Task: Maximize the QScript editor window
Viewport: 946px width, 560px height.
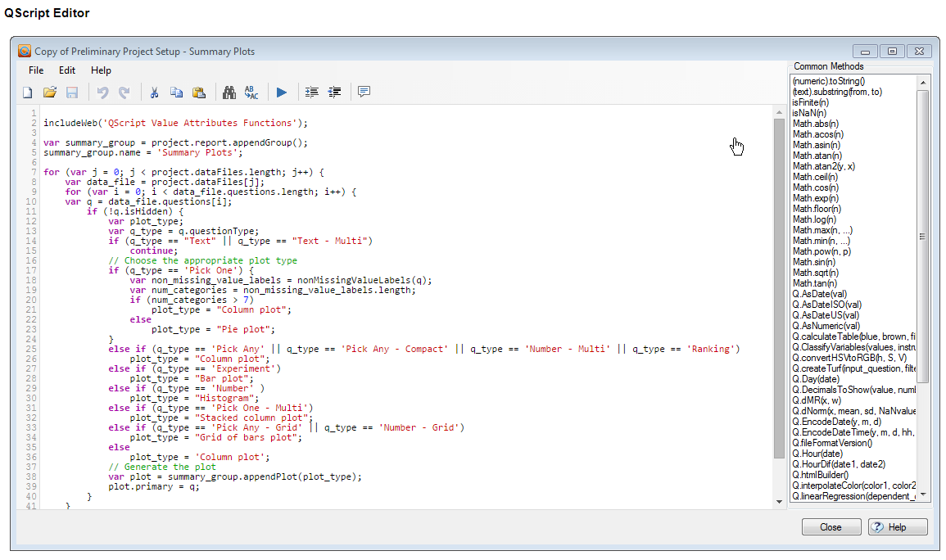Action: pos(892,52)
